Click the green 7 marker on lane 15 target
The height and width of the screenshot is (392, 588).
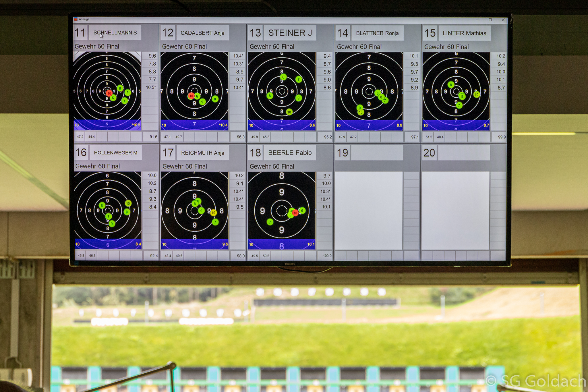[459, 105]
